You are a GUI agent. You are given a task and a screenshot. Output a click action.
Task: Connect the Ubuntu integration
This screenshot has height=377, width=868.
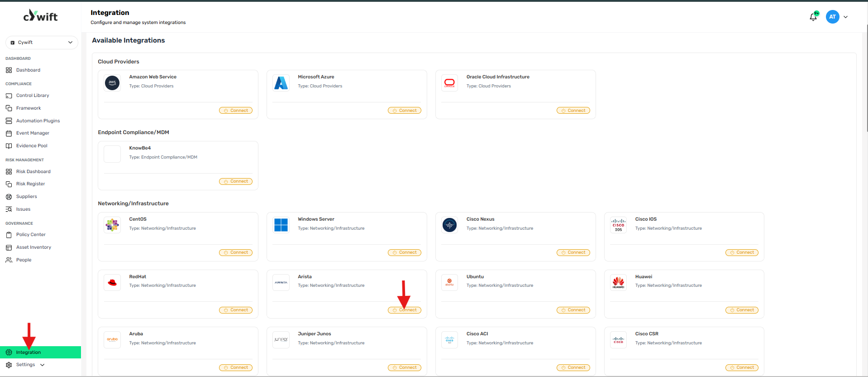[x=573, y=310]
